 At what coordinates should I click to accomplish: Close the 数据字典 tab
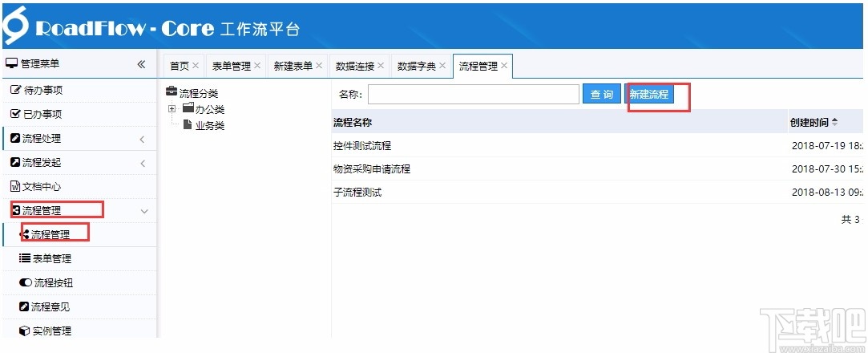point(442,66)
